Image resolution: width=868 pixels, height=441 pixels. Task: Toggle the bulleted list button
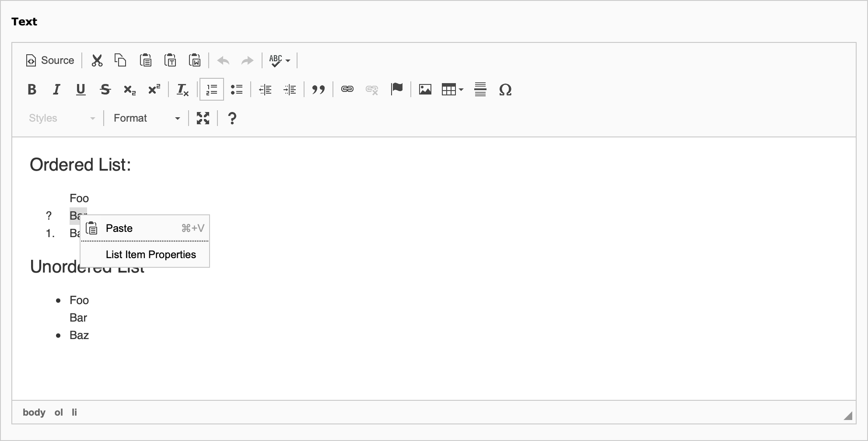(x=237, y=90)
